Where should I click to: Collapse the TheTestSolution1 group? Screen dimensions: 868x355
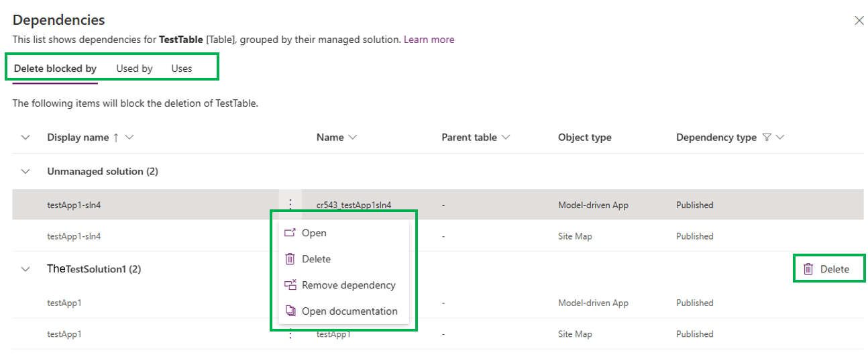point(26,269)
